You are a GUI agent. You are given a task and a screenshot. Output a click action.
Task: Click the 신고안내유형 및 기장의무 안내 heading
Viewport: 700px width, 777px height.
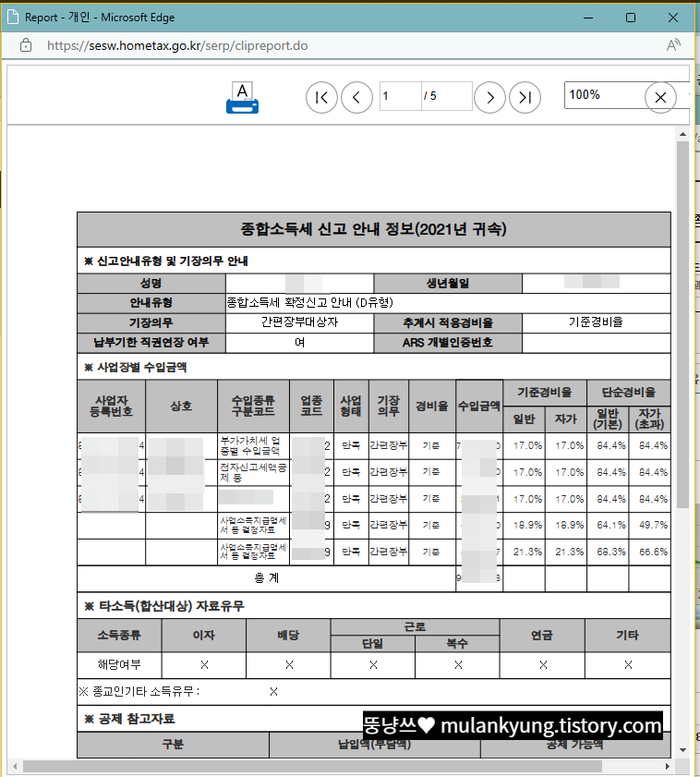(x=166, y=261)
